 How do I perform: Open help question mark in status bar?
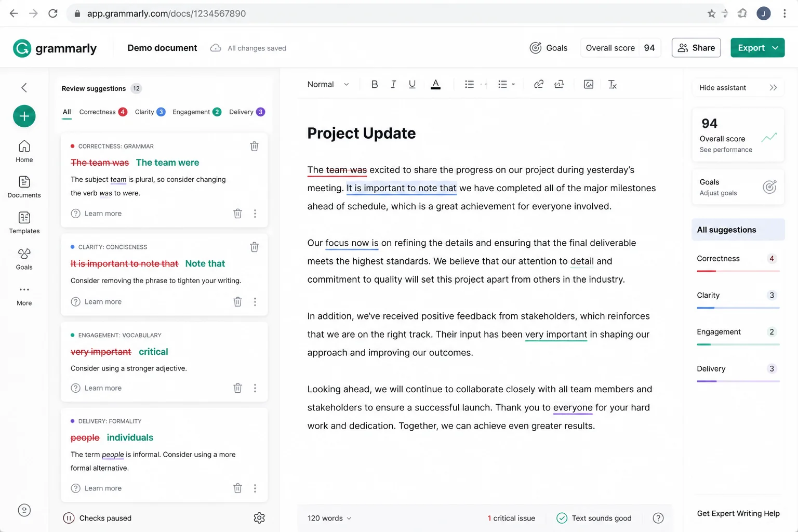pyautogui.click(x=658, y=518)
